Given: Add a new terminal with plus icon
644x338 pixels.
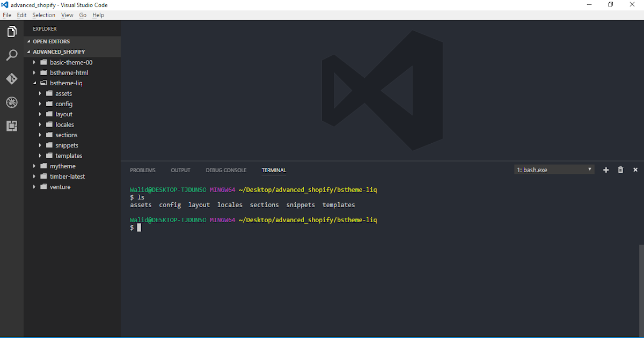Looking at the screenshot, I should tap(606, 170).
